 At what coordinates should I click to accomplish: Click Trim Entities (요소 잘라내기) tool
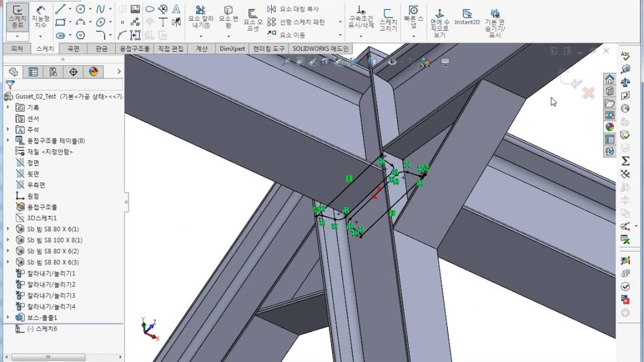201,18
